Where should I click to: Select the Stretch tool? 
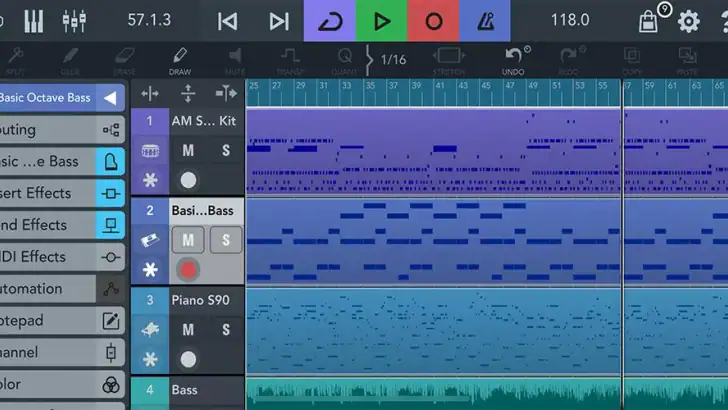pyautogui.click(x=448, y=61)
